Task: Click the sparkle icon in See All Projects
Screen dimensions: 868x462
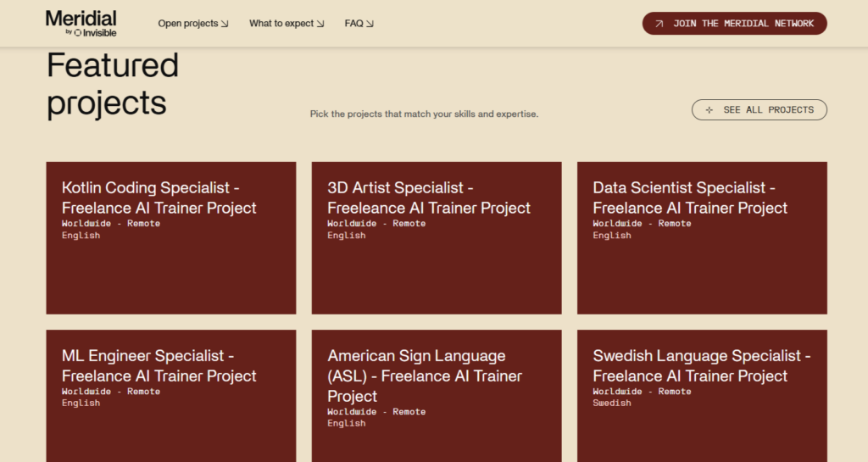Action: (709, 110)
